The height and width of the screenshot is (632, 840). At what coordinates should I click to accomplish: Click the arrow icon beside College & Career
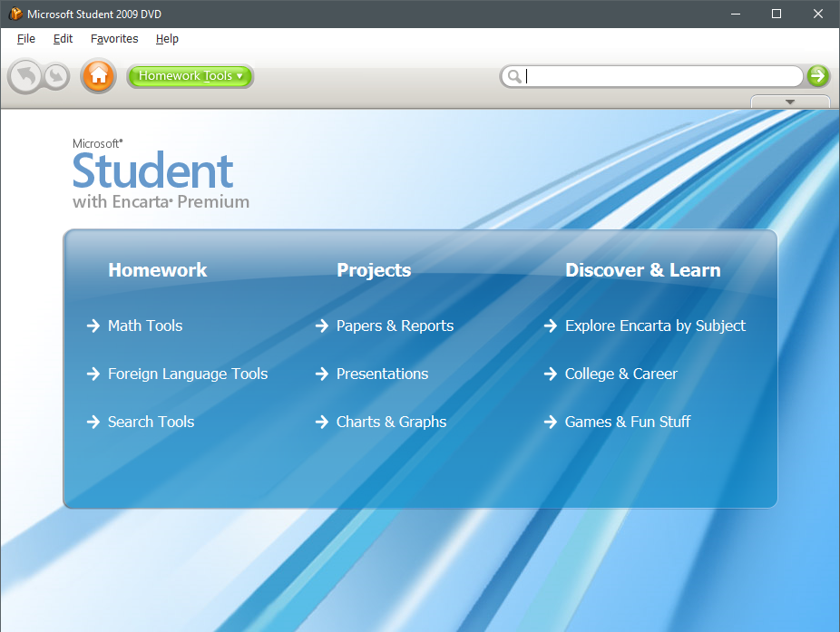pos(550,374)
